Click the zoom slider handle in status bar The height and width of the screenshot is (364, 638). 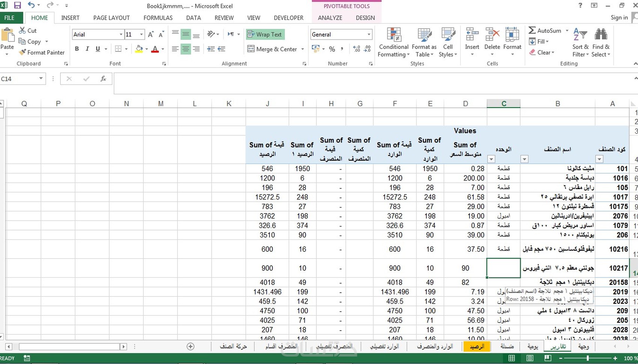[588, 358]
